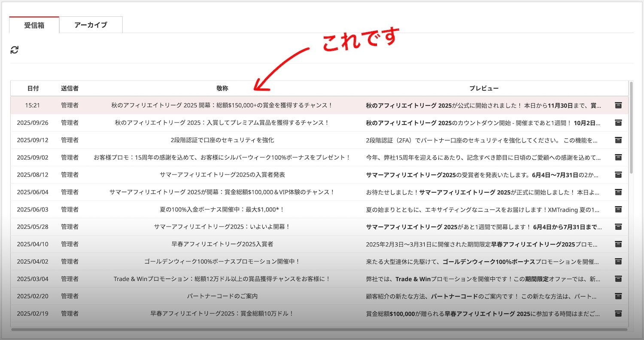Archive the パートナーコード message from 2025/02/20
This screenshot has width=644, height=340.
click(618, 296)
